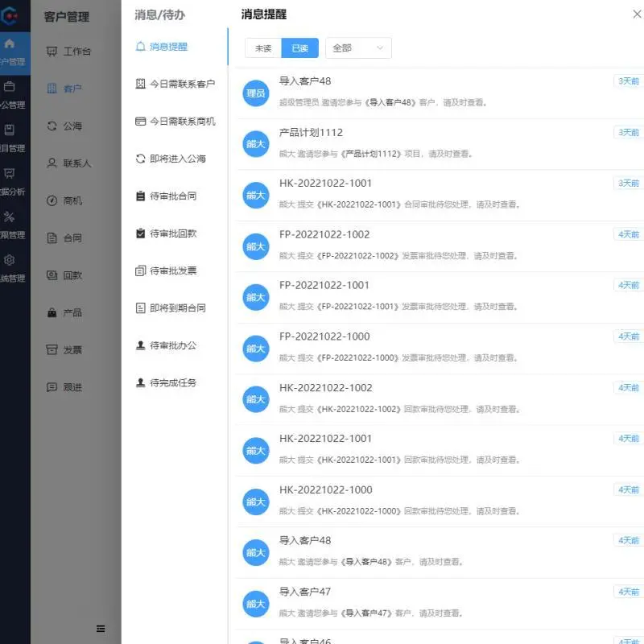This screenshot has width=644, height=644.
Task: Switch to the 今日需联系客户 tab
Action: coord(175,83)
